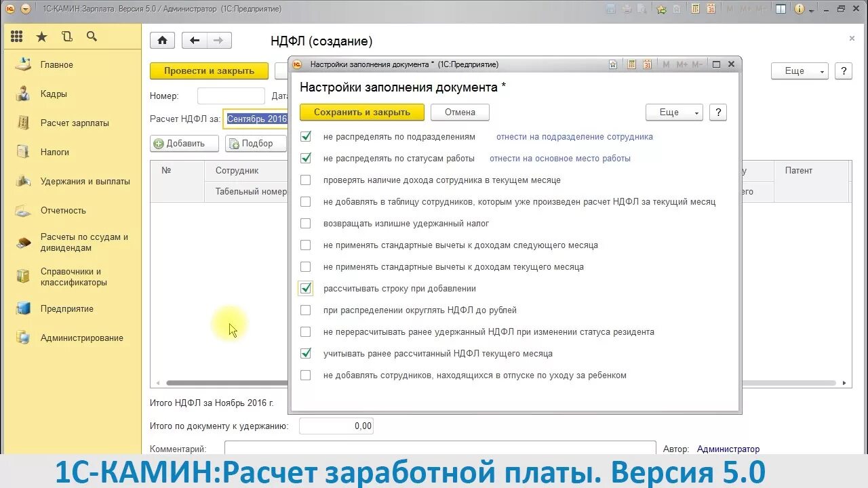Viewport: 868px width, 488px height.
Task: Click the Комментарий input field
Action: [440, 449]
